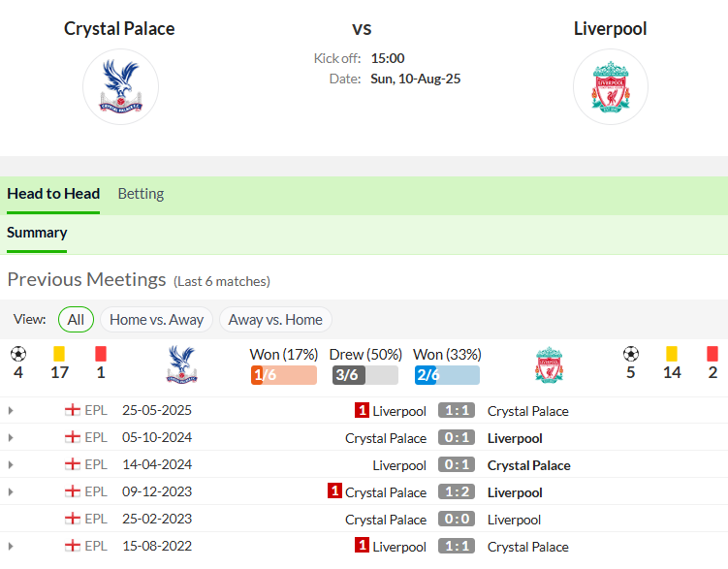Select the All view filter

pyautogui.click(x=77, y=320)
